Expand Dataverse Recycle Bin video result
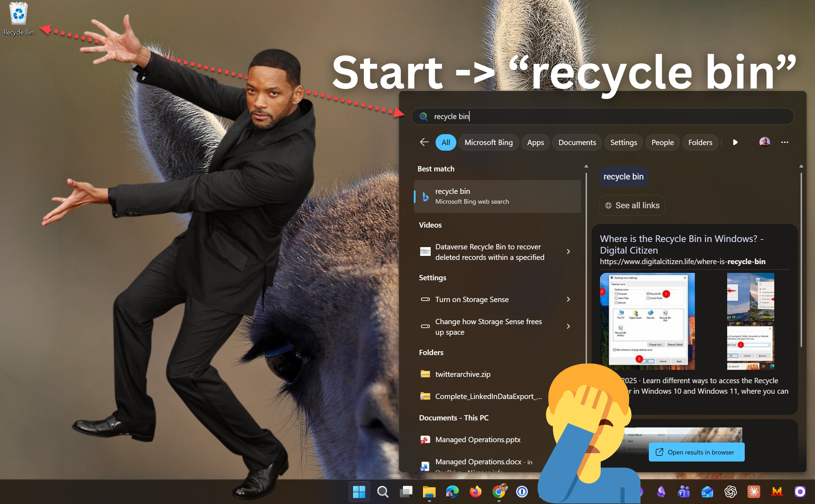The width and height of the screenshot is (815, 504). [x=568, y=251]
